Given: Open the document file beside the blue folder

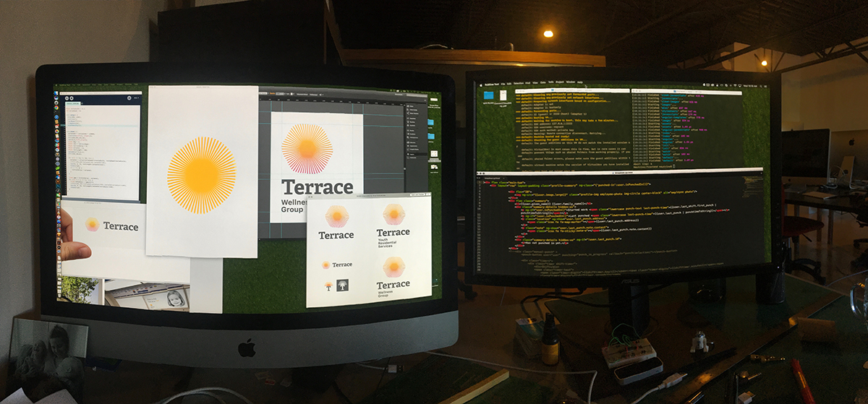Looking at the screenshot, I should [x=503, y=95].
